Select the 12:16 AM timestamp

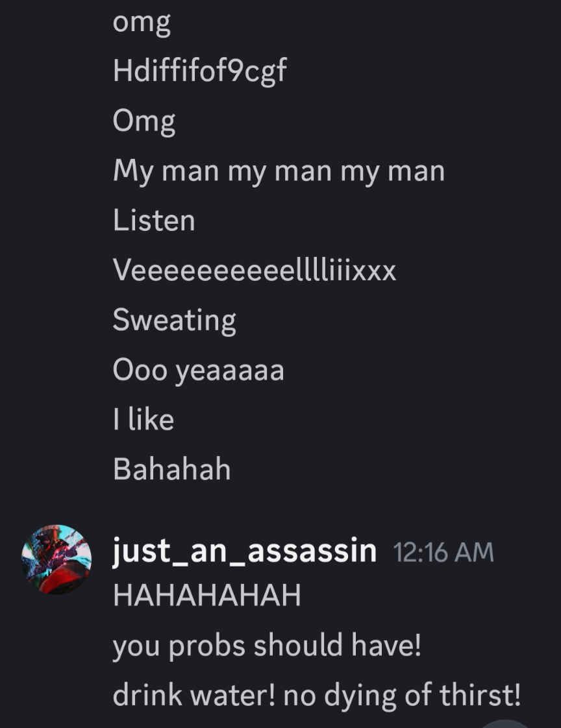443,553
